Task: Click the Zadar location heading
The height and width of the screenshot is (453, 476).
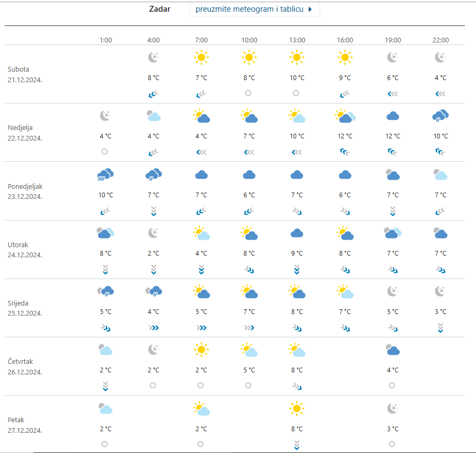Action: pos(160,9)
